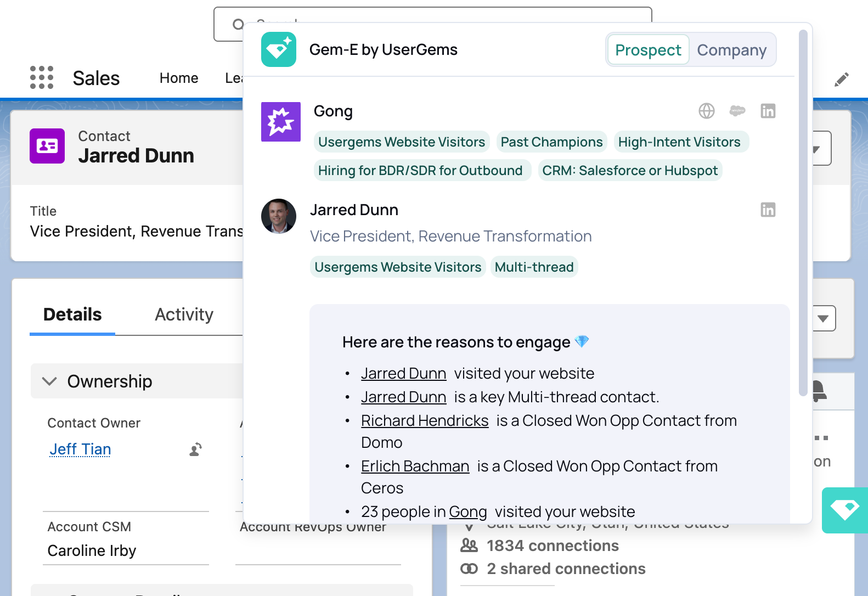Switch to the Prospect view
Image resolution: width=868 pixels, height=596 pixels.
(x=648, y=50)
